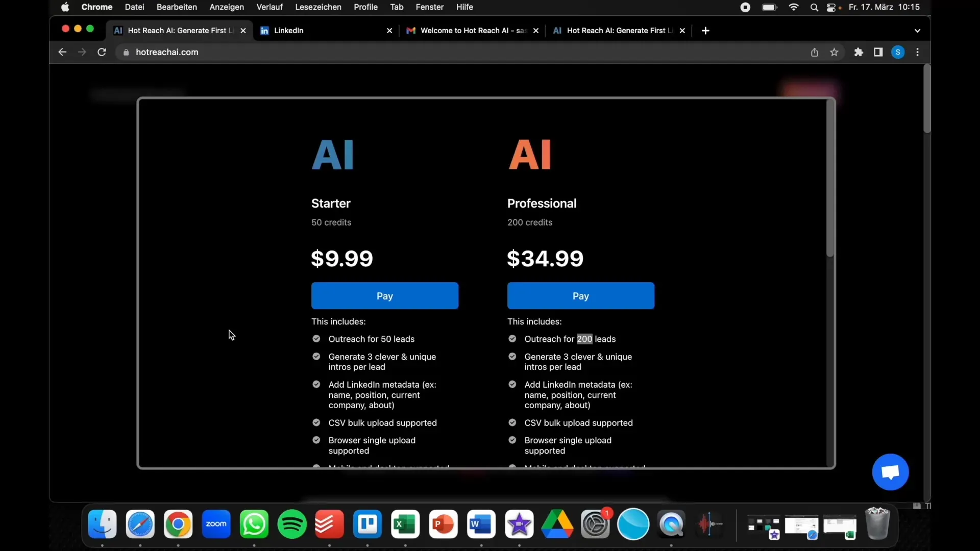
Task: Open Safari from the dock
Action: point(140,524)
